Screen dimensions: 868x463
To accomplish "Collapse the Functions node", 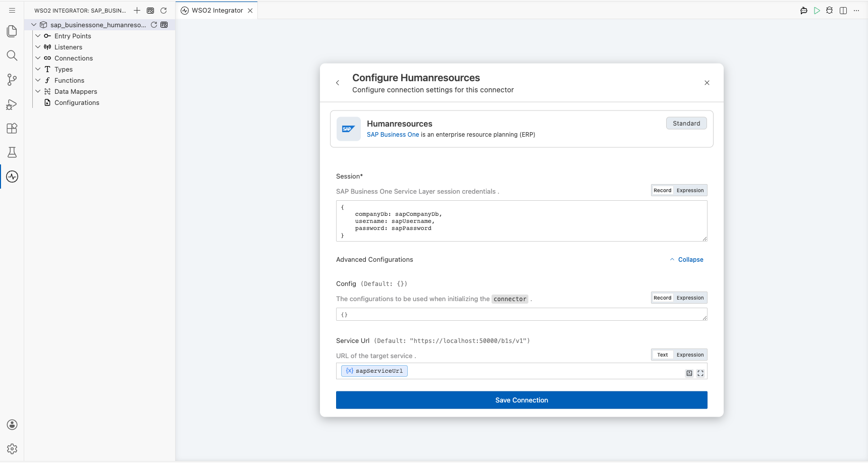I will (38, 80).
